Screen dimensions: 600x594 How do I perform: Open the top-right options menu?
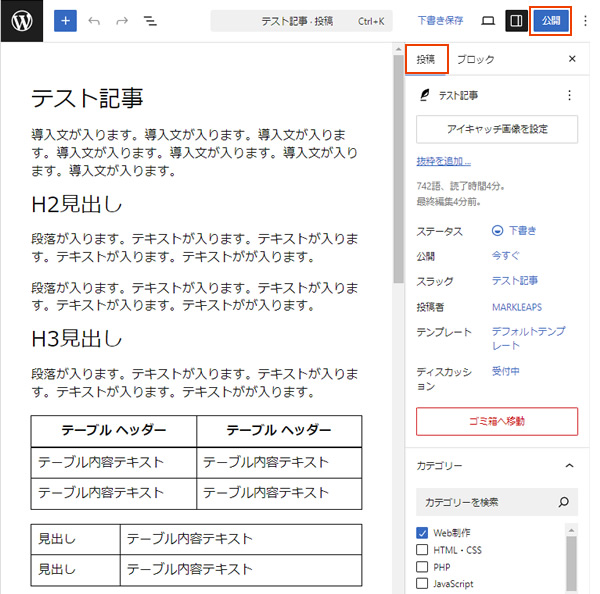[x=586, y=20]
